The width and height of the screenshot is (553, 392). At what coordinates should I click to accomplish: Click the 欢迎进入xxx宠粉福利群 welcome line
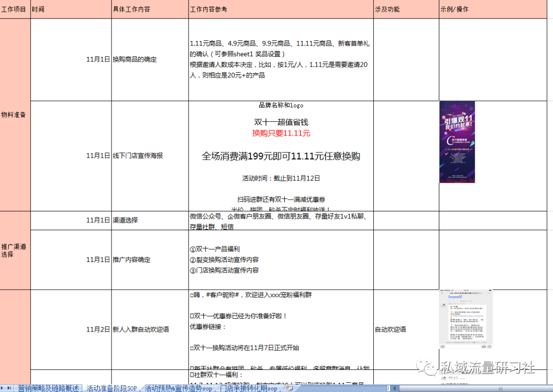(251, 295)
